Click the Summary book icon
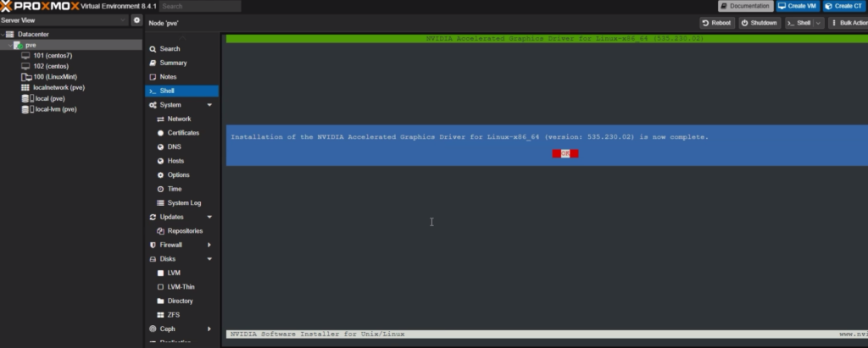 153,63
